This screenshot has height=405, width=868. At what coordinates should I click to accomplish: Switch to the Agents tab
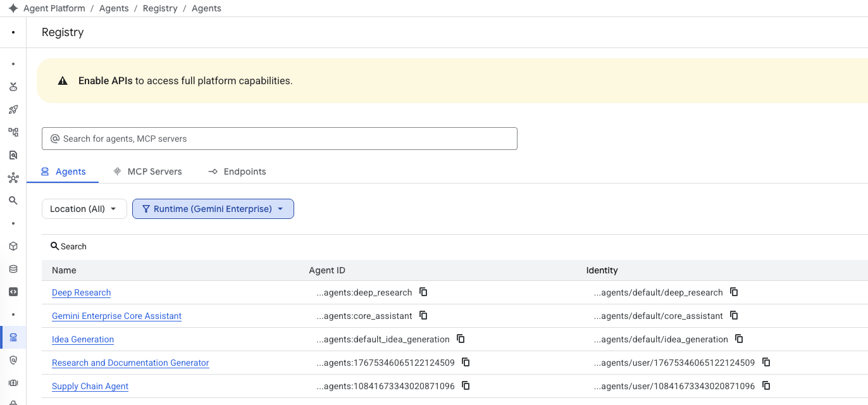63,171
